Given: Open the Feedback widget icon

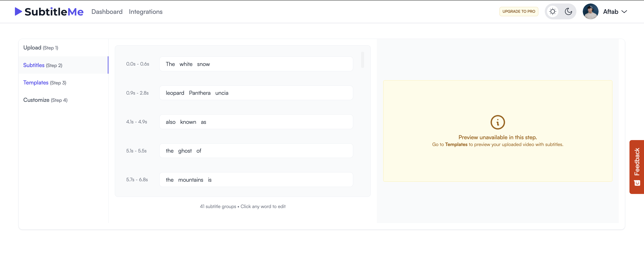Looking at the screenshot, I should pyautogui.click(x=637, y=183).
